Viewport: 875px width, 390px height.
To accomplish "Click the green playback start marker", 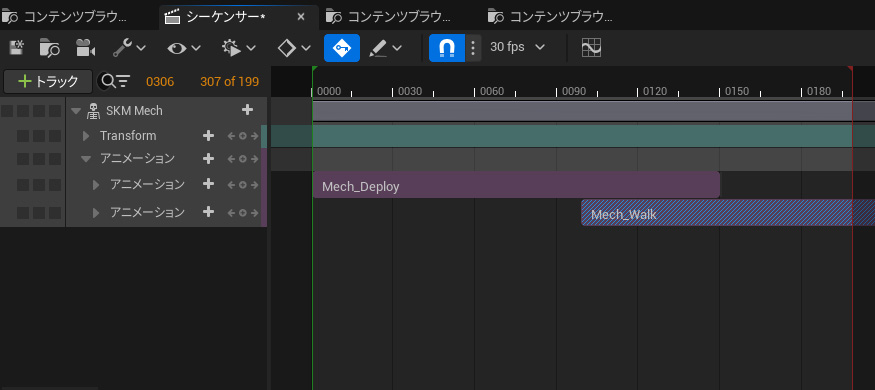I will click(x=315, y=69).
